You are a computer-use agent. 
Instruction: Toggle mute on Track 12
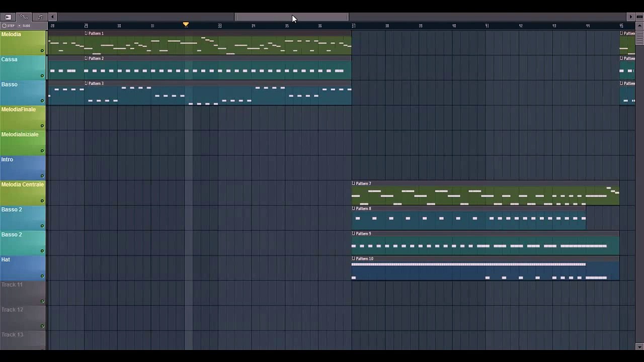[42, 326]
